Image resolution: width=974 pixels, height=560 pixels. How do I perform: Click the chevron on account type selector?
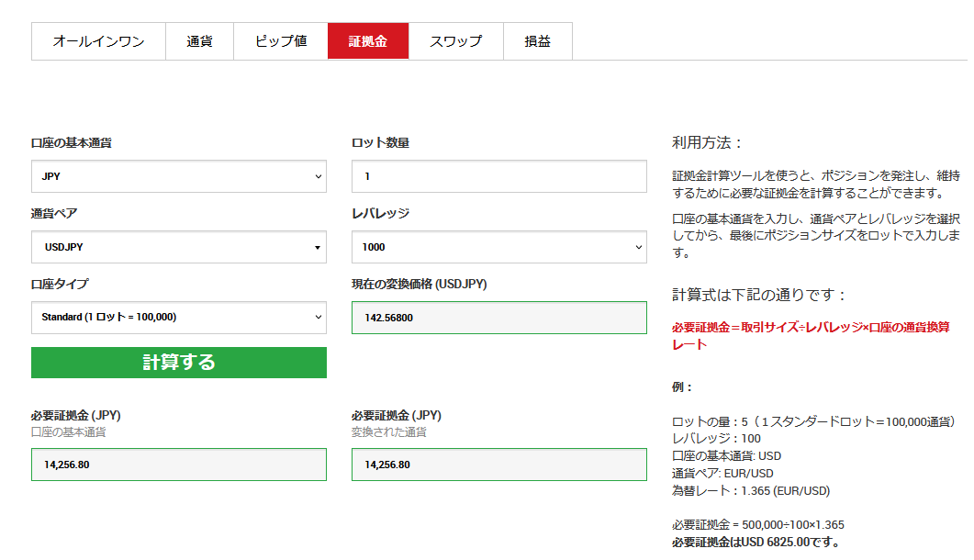coord(318,317)
